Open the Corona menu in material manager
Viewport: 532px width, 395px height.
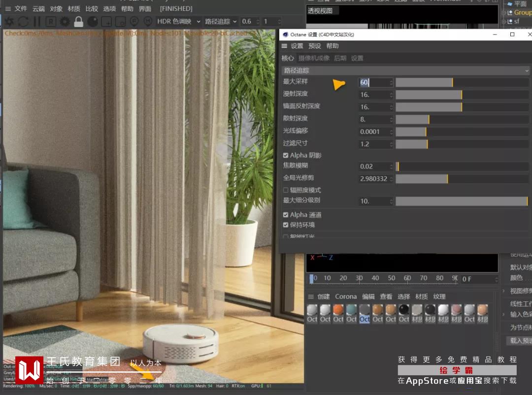[x=346, y=296]
